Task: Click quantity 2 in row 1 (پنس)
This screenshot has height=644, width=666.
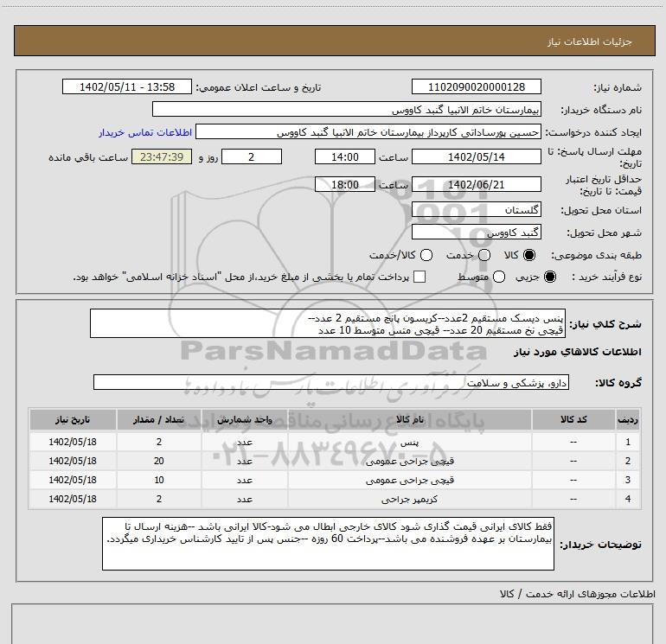Action: point(159,442)
